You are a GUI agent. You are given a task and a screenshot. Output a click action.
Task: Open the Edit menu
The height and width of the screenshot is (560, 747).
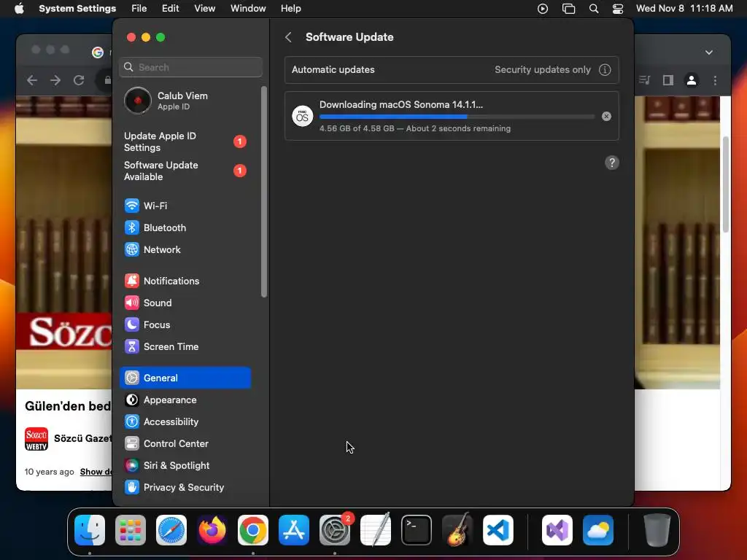pyautogui.click(x=170, y=9)
